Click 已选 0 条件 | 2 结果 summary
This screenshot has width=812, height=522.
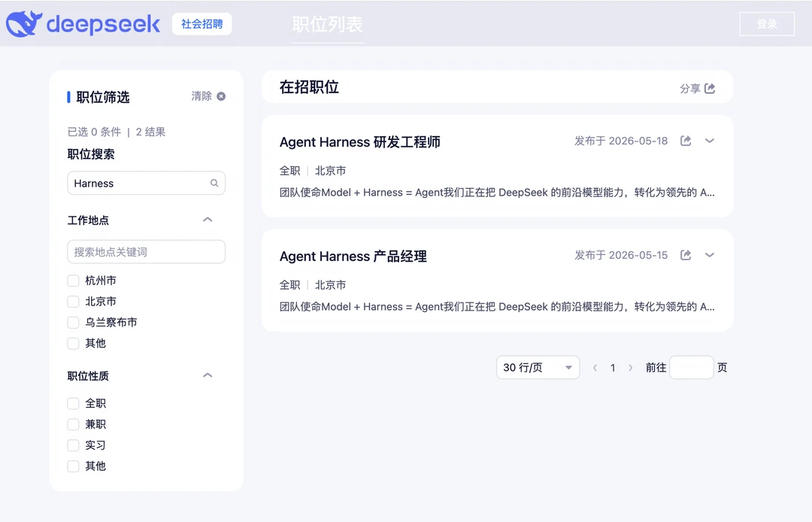click(x=117, y=132)
